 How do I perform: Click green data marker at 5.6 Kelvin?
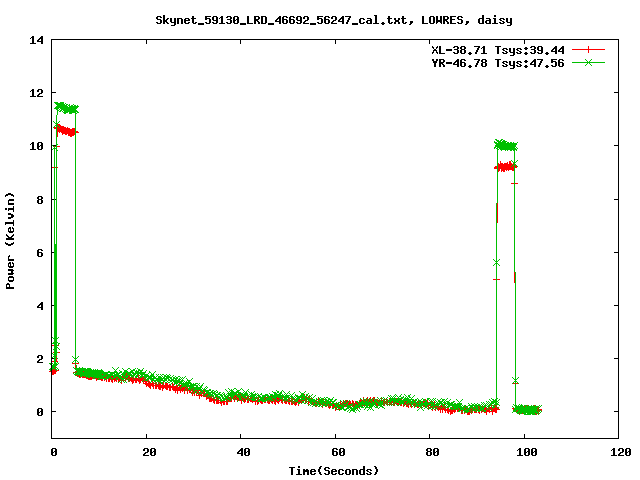pyautogui.click(x=496, y=263)
